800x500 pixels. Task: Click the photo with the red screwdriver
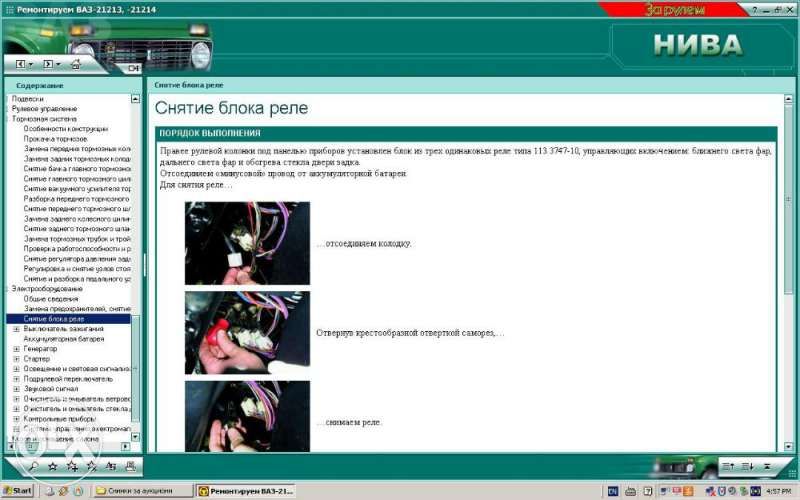coord(247,333)
